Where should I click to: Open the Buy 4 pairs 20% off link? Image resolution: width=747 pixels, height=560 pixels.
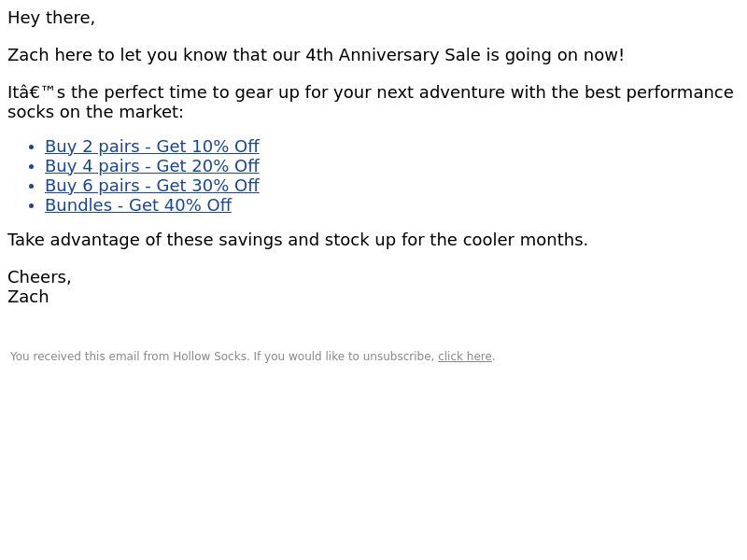(x=152, y=166)
